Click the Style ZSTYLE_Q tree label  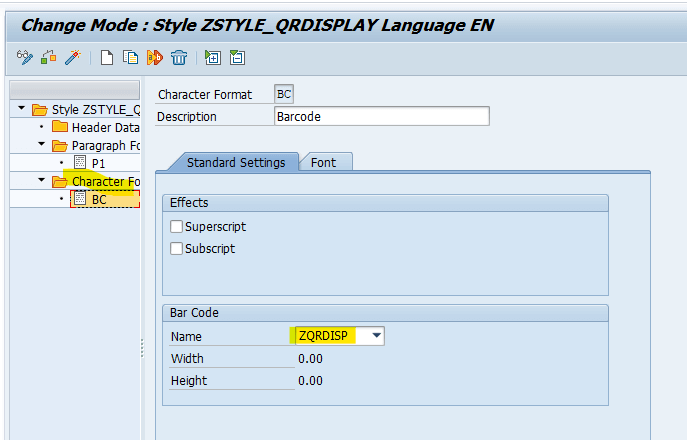(96, 110)
